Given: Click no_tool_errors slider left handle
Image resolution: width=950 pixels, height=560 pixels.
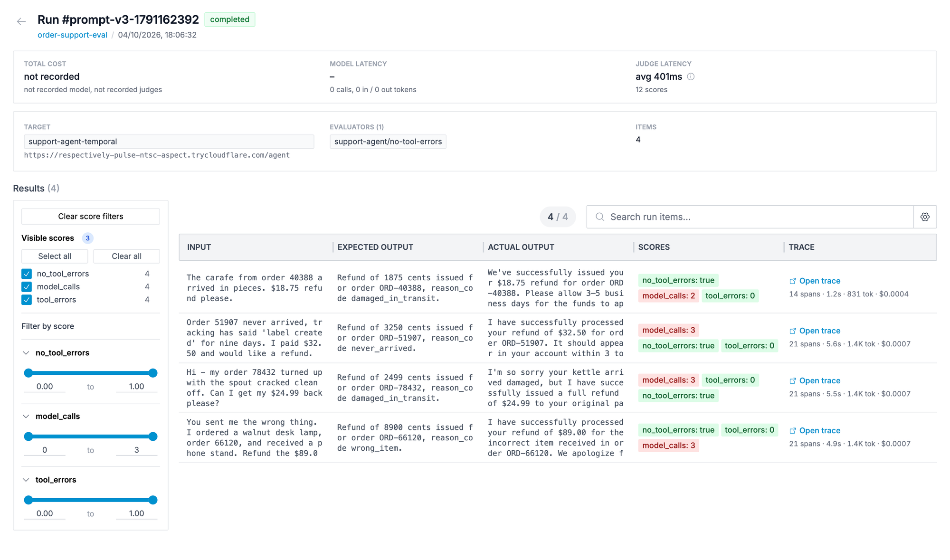Looking at the screenshot, I should (x=28, y=373).
